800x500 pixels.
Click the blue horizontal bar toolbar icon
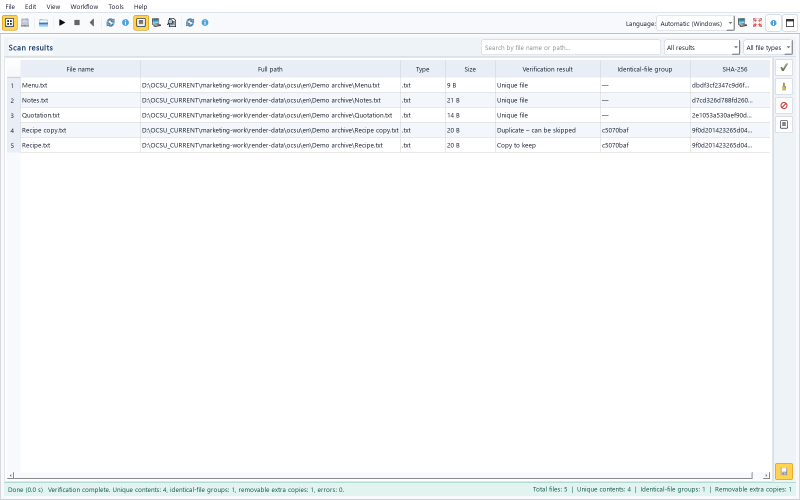tap(43, 22)
